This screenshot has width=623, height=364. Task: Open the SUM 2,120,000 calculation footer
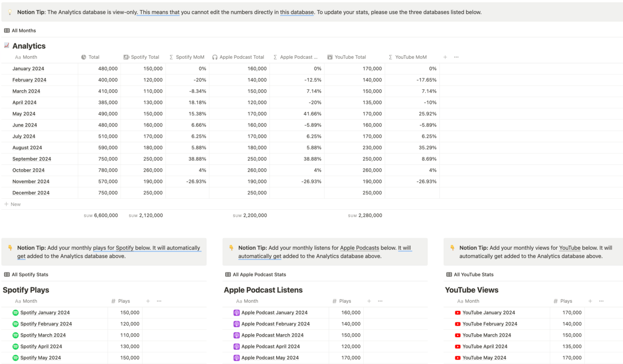click(x=146, y=216)
